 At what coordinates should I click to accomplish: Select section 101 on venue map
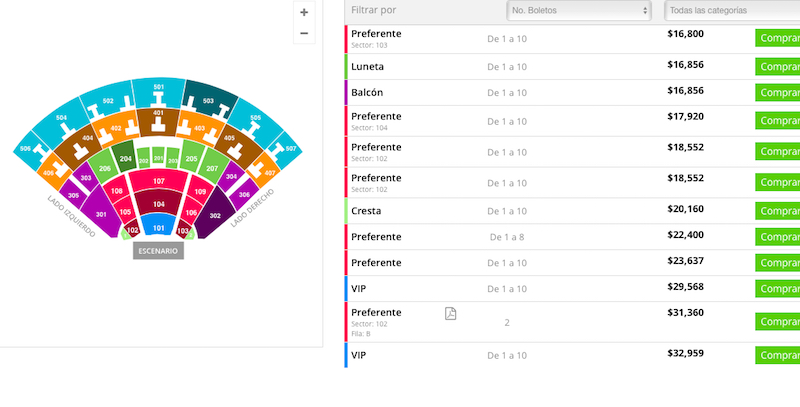coord(158,228)
